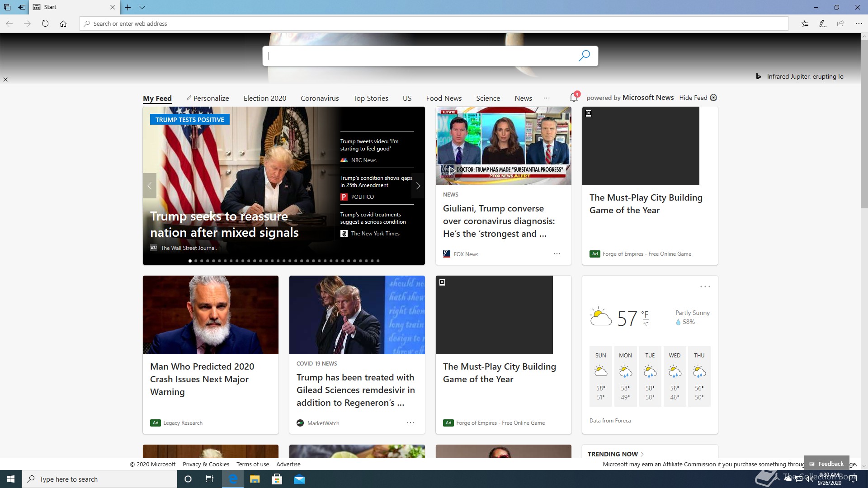Viewport: 868px width, 488px height.
Task: Open Man Who Predicted 2020 Crash thumbnail
Action: (211, 315)
